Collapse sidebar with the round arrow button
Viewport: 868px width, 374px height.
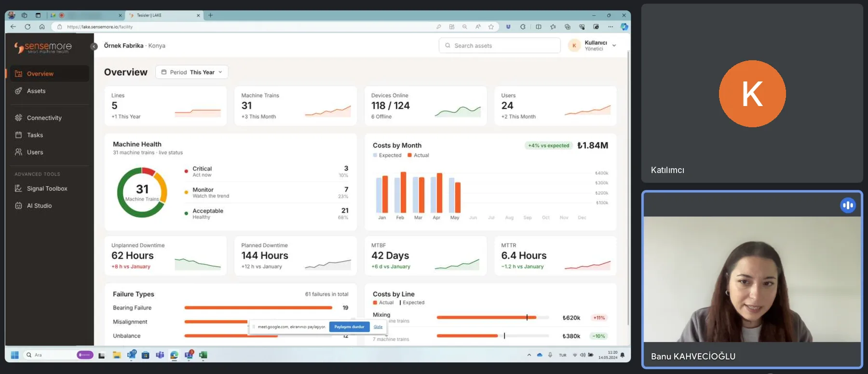point(95,46)
